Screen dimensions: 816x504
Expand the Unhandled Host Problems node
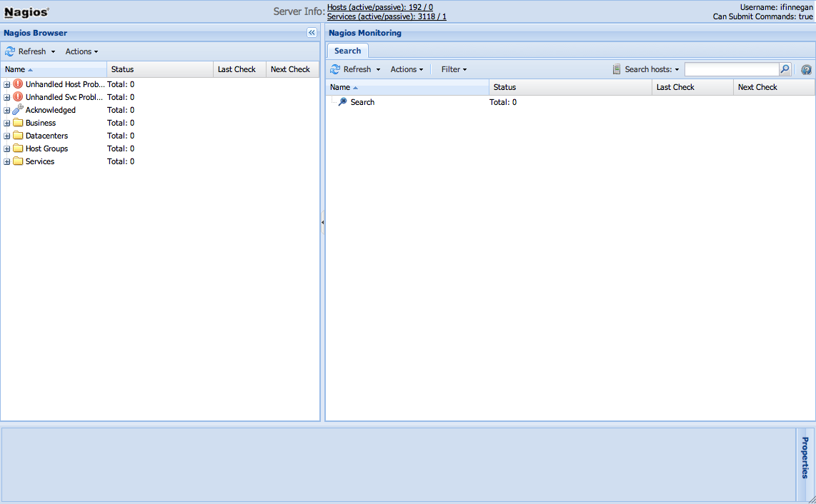click(6, 84)
